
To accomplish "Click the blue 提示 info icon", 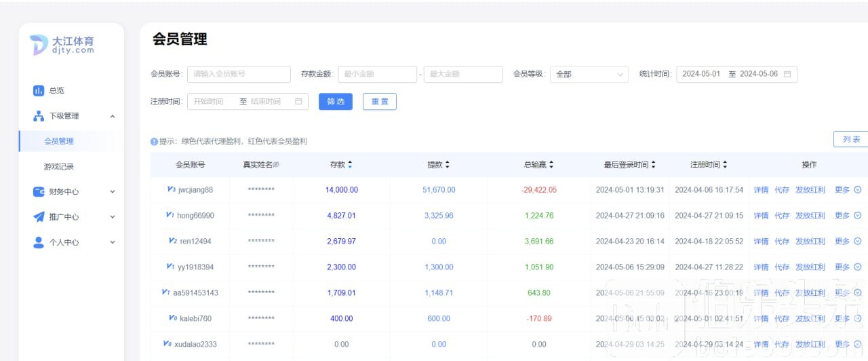I will point(154,142).
